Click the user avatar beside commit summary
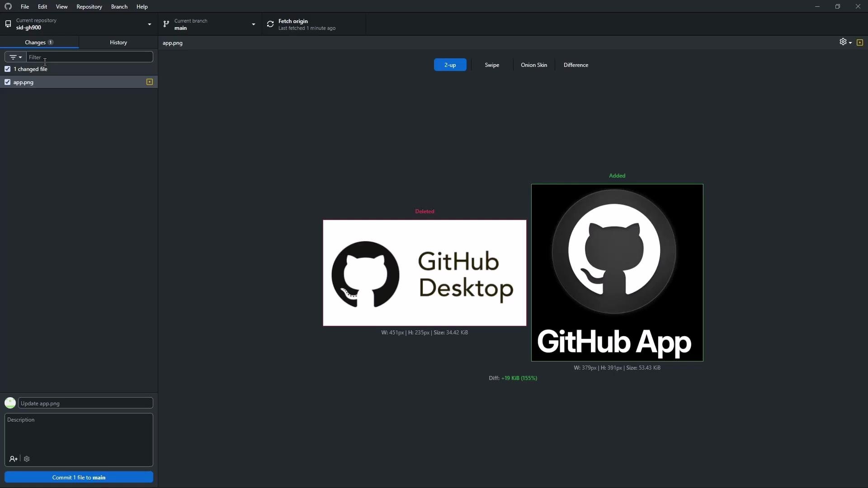Viewport: 868px width, 488px height. 10,403
